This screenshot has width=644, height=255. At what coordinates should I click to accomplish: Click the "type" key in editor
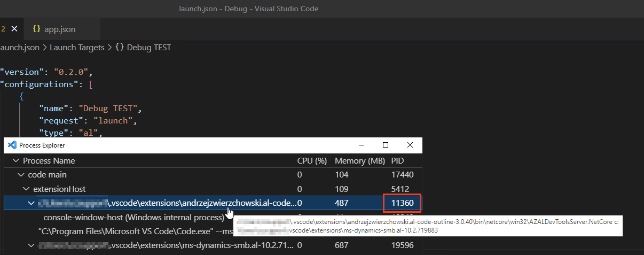(x=54, y=133)
